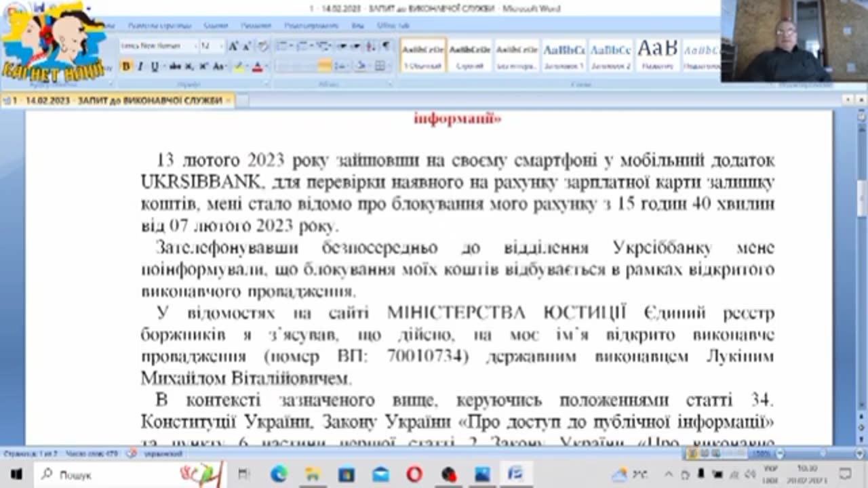The height and width of the screenshot is (488, 868).
Task: Toggle Bold formatting
Action: (125, 66)
